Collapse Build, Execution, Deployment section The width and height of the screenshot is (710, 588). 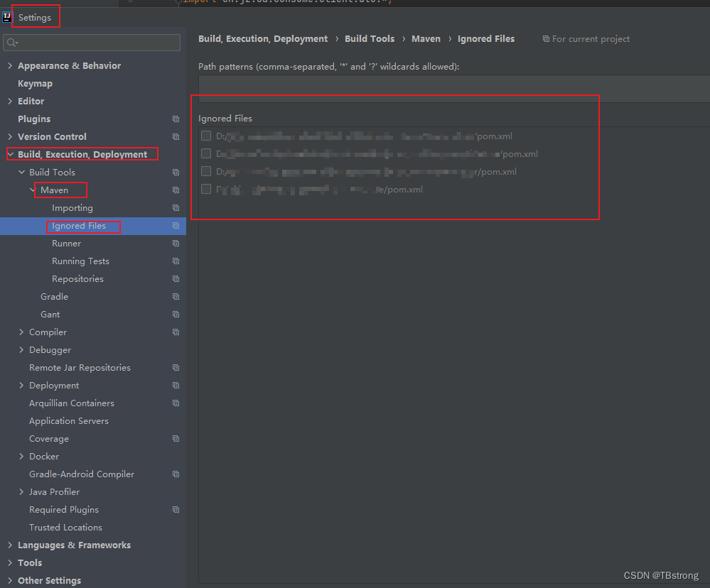(11, 154)
